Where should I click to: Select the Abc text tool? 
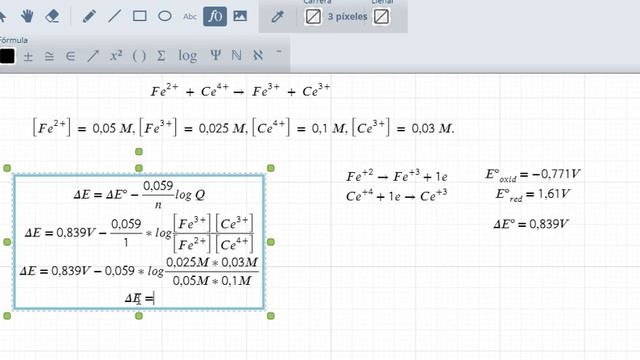pyautogui.click(x=190, y=17)
